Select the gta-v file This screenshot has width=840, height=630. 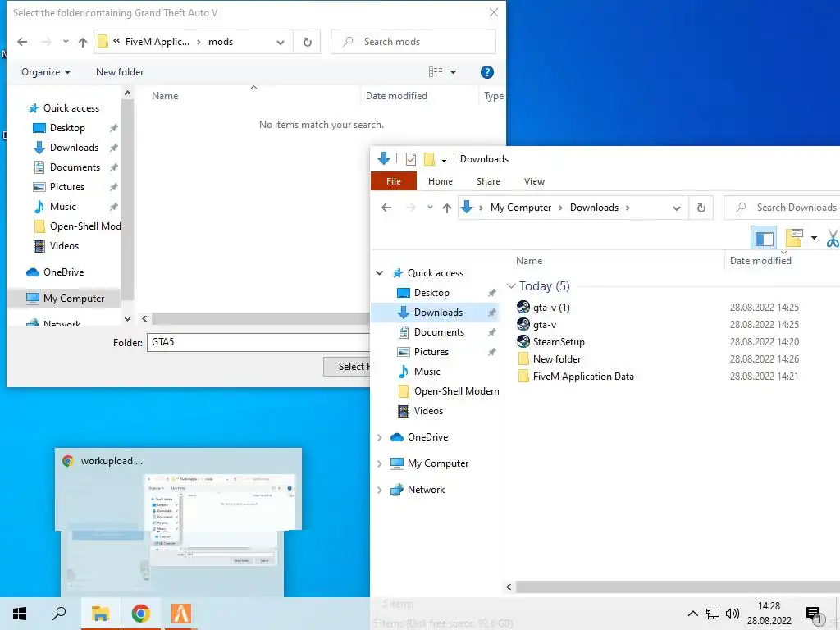pos(536,325)
